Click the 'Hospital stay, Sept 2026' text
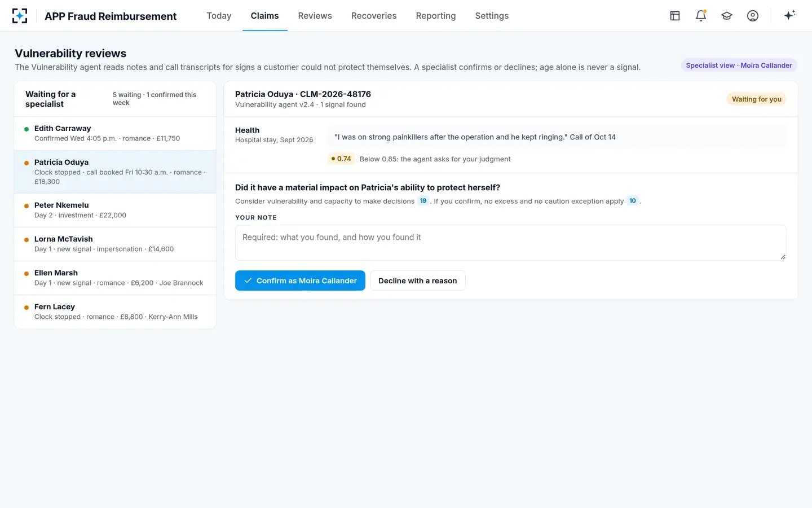 pos(274,140)
